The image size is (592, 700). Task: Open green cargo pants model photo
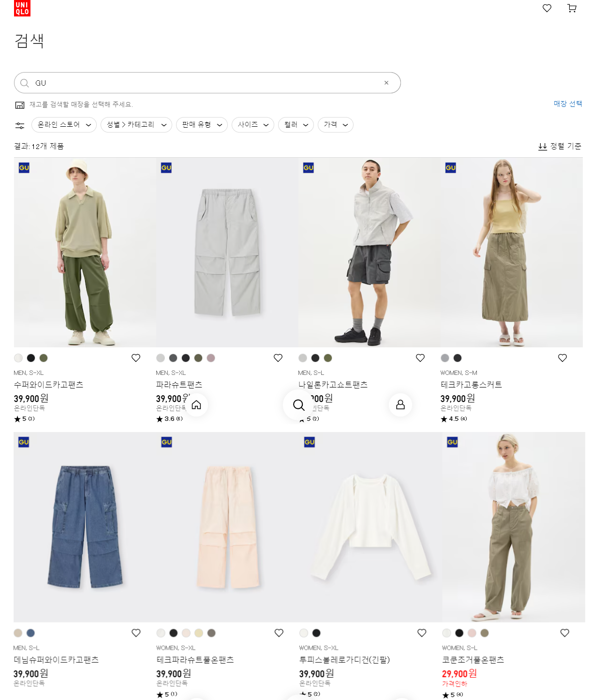85,253
